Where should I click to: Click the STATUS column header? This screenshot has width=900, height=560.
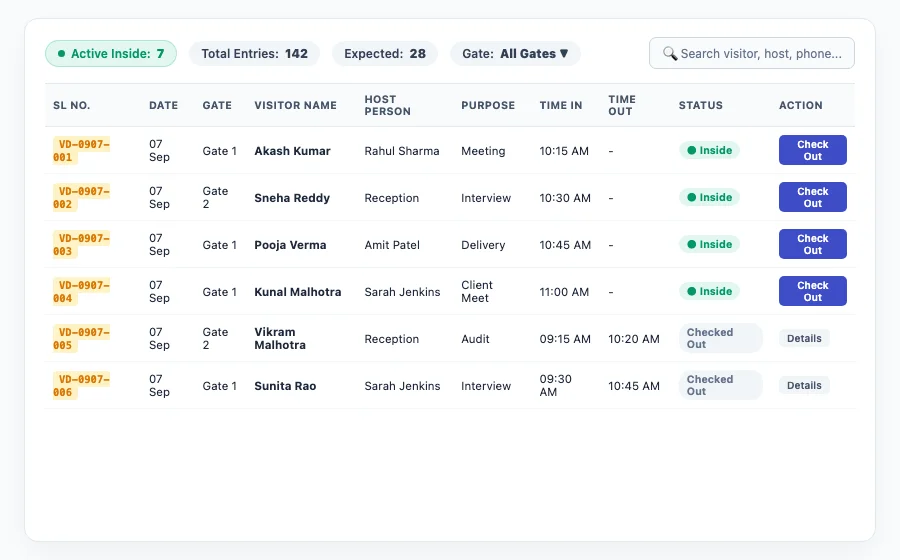tap(700, 106)
